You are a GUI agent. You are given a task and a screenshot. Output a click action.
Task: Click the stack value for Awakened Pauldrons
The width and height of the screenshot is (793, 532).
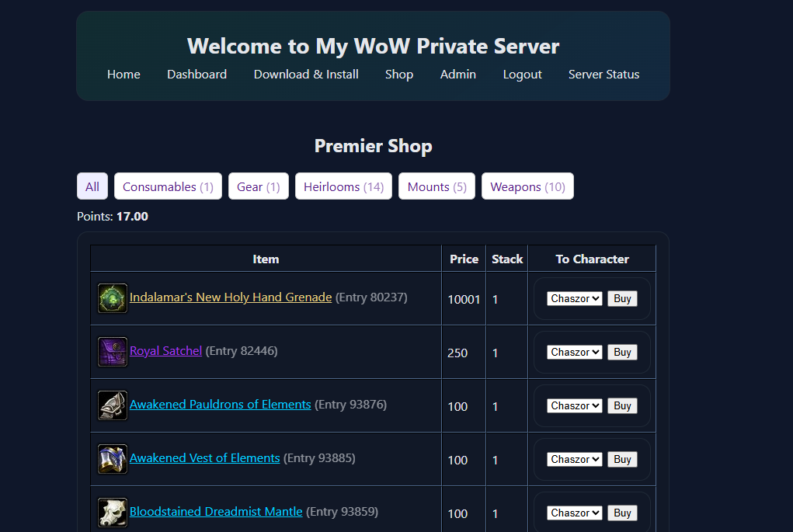click(495, 407)
